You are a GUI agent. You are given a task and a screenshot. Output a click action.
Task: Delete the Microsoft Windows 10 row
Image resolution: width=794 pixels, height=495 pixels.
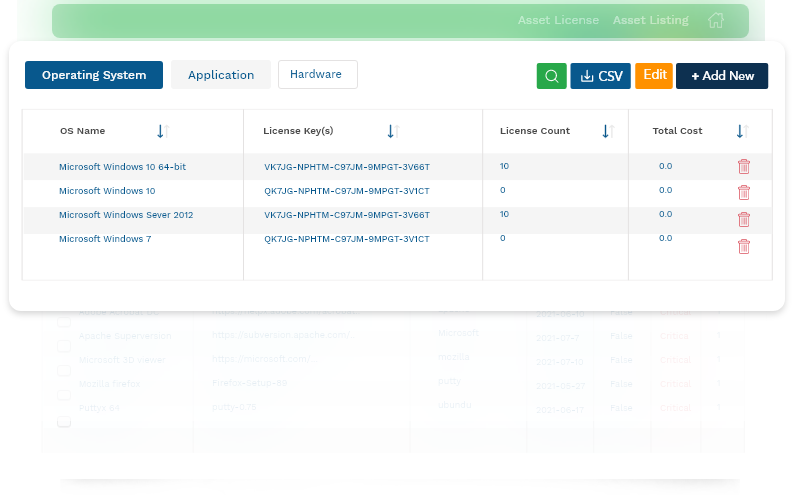tap(743, 193)
